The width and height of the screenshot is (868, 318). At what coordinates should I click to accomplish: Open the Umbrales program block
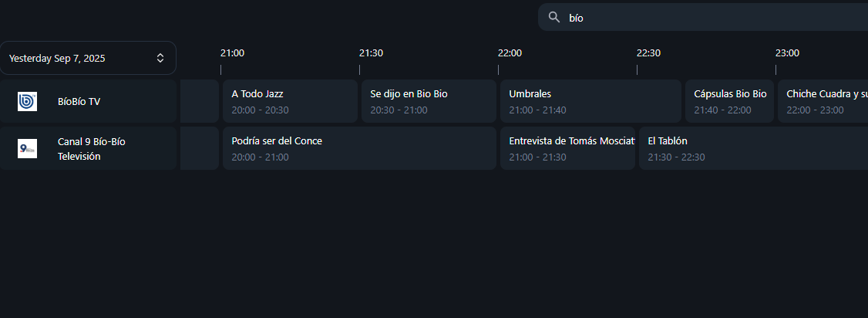590,101
